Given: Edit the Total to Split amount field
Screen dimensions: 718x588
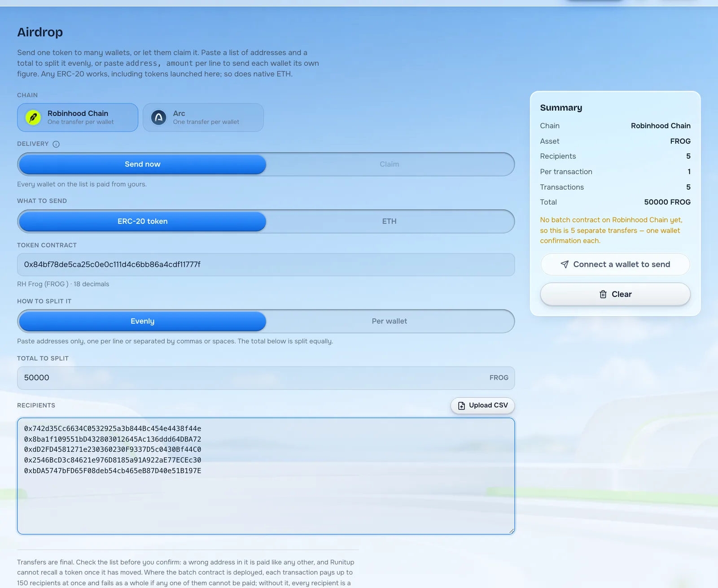Looking at the screenshot, I should pos(266,378).
